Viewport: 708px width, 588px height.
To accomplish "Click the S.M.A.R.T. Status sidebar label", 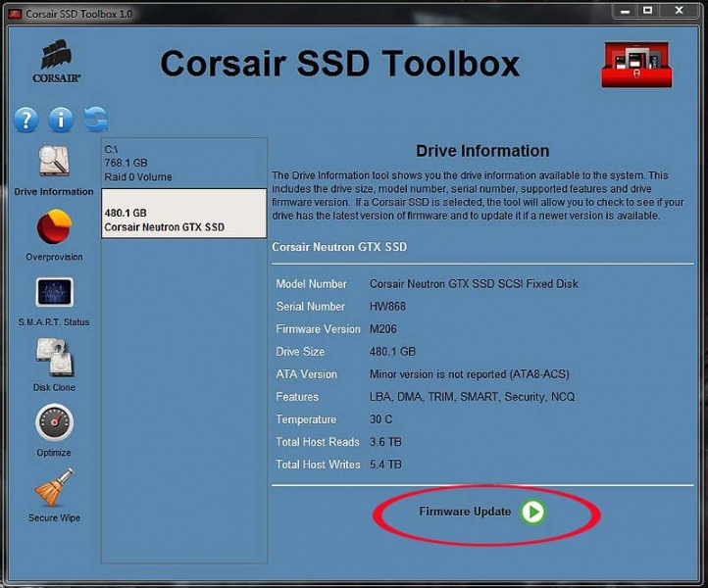I will 54,322.
